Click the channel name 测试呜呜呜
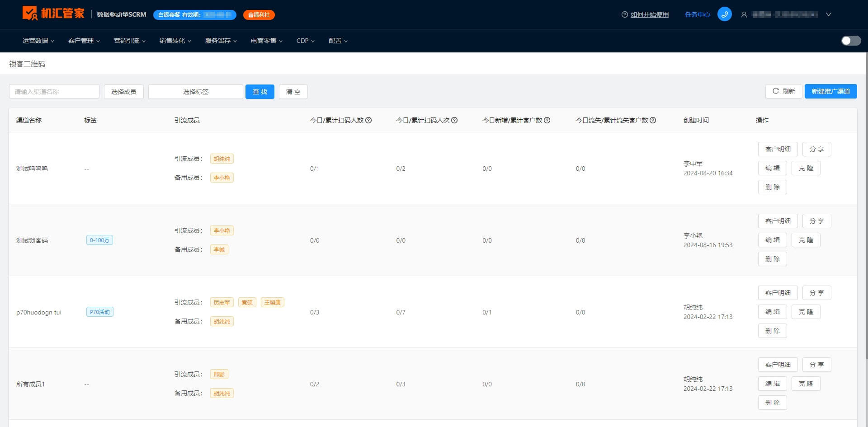The width and height of the screenshot is (868, 427). click(32, 169)
